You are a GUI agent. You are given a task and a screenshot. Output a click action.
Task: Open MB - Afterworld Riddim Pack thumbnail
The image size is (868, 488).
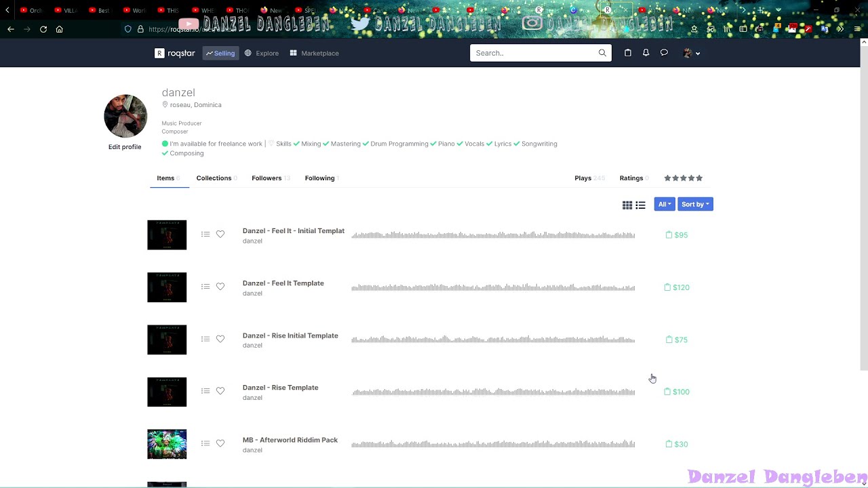167,445
